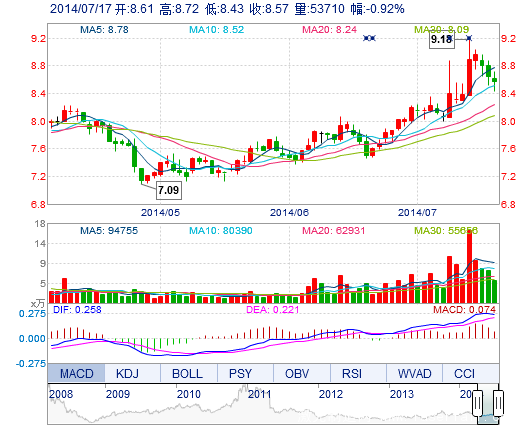Jump to 2009 on overview timeline
The height and width of the screenshot is (428, 519).
118,394
